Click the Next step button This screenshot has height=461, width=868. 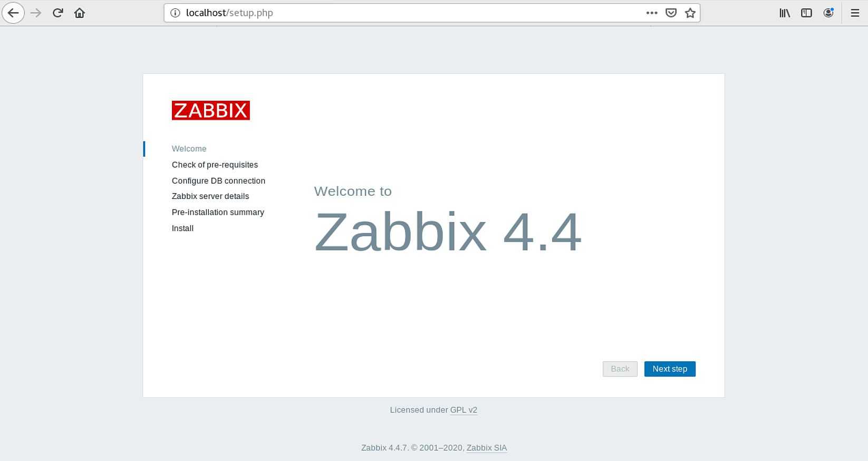670,369
